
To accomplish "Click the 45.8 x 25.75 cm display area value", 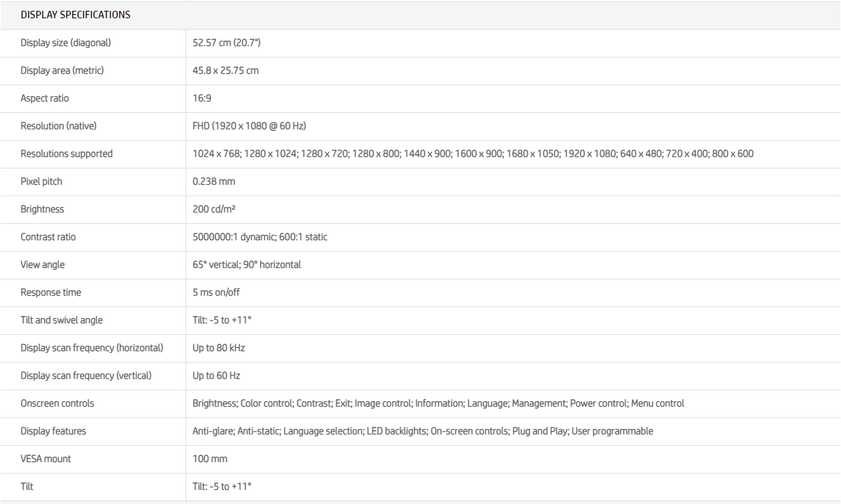I will tap(225, 70).
